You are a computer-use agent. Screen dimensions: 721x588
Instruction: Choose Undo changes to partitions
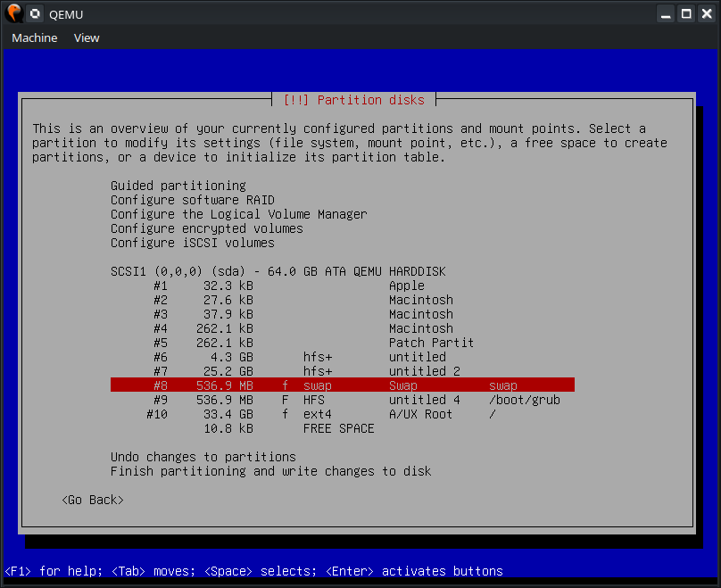click(203, 457)
